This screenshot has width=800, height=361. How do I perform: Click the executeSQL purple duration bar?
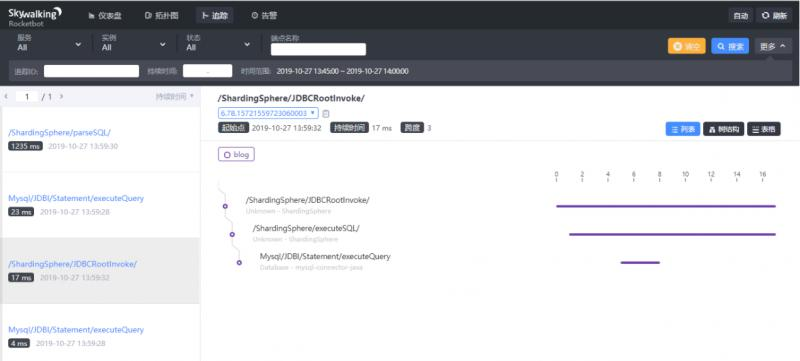coord(672,235)
